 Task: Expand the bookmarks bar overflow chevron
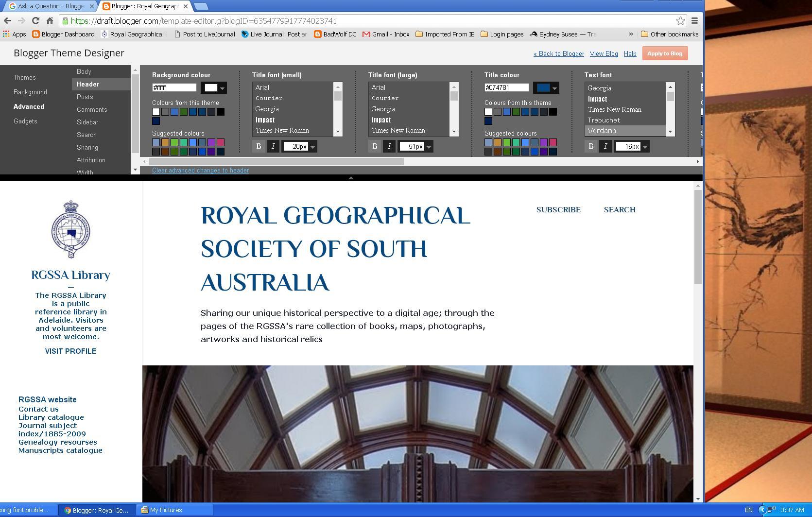(x=631, y=34)
